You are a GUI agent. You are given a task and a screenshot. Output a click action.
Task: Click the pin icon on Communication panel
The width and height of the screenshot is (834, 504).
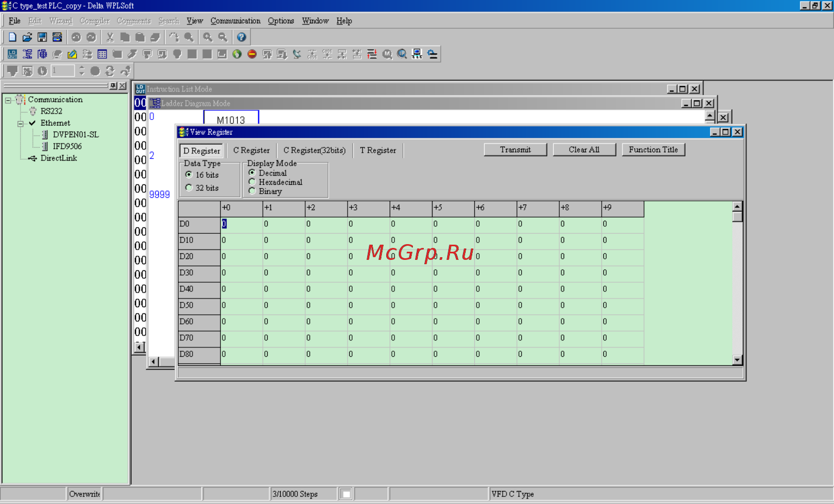pos(113,86)
